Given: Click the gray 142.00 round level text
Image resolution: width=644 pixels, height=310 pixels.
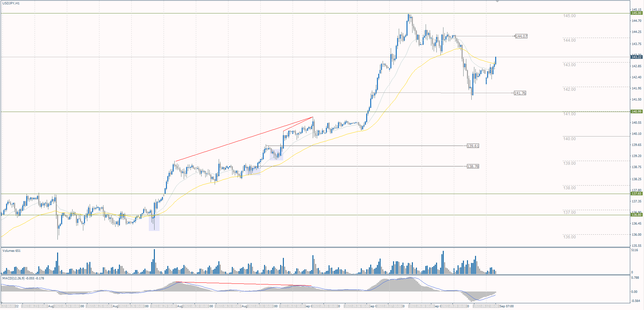Looking at the screenshot, I should pyautogui.click(x=569, y=89).
